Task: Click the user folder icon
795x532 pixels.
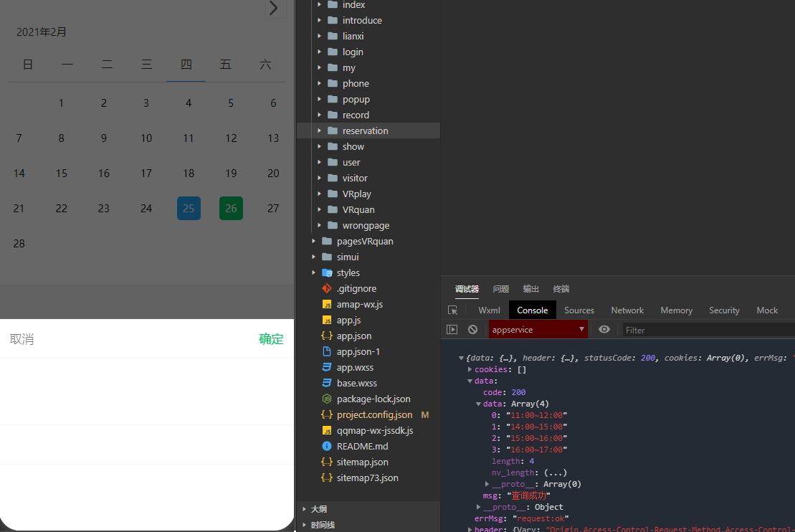Action: [333, 162]
